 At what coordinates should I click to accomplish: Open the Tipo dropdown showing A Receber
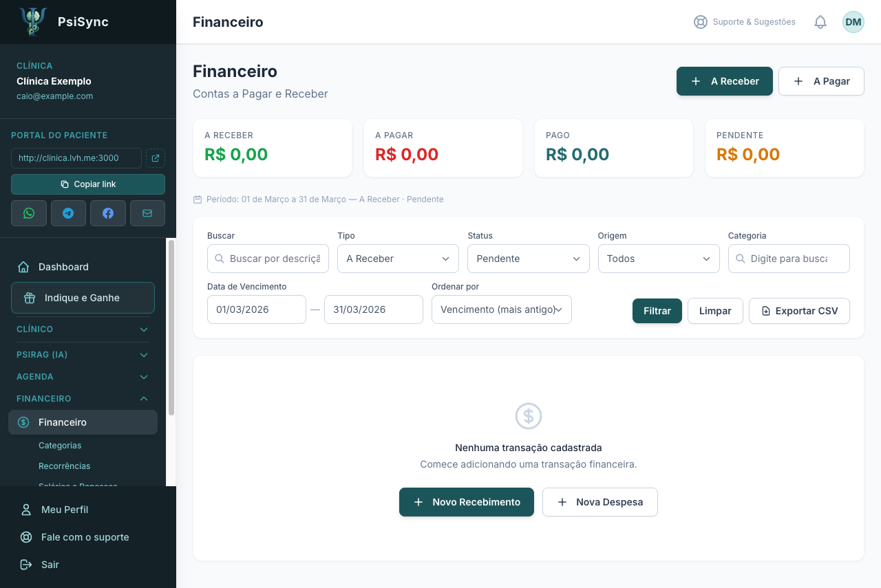398,259
